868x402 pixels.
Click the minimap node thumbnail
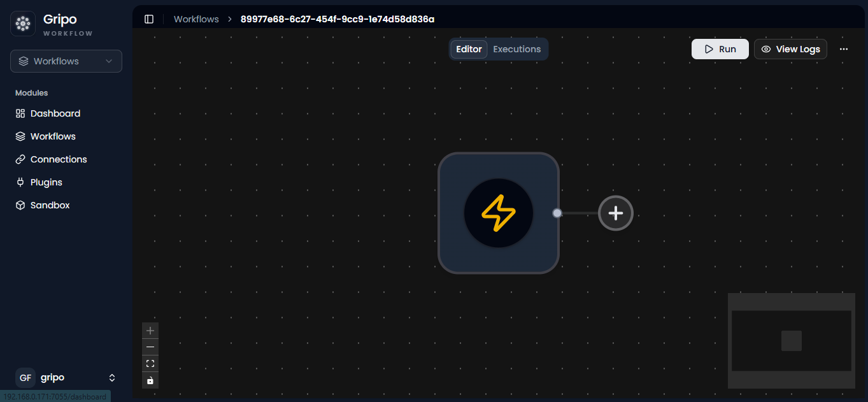click(x=792, y=341)
